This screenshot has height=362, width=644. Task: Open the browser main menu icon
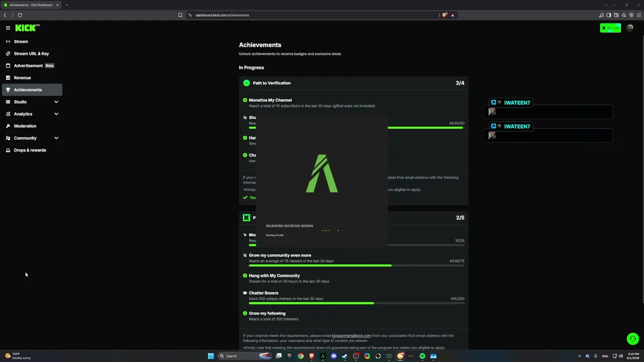coord(639,15)
